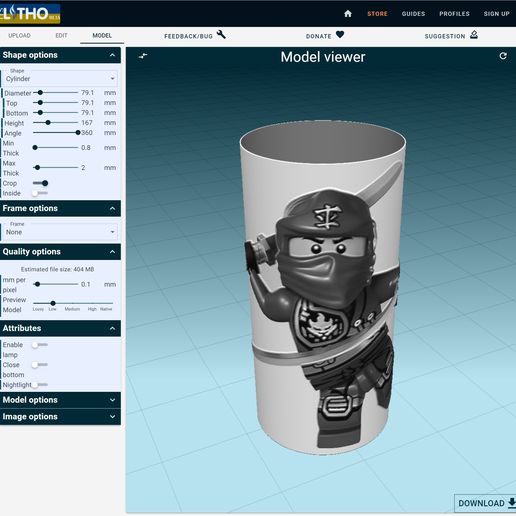Viewport: 516px width, 516px height.
Task: Toggle the Nightlight switch
Action: pyautogui.click(x=40, y=385)
